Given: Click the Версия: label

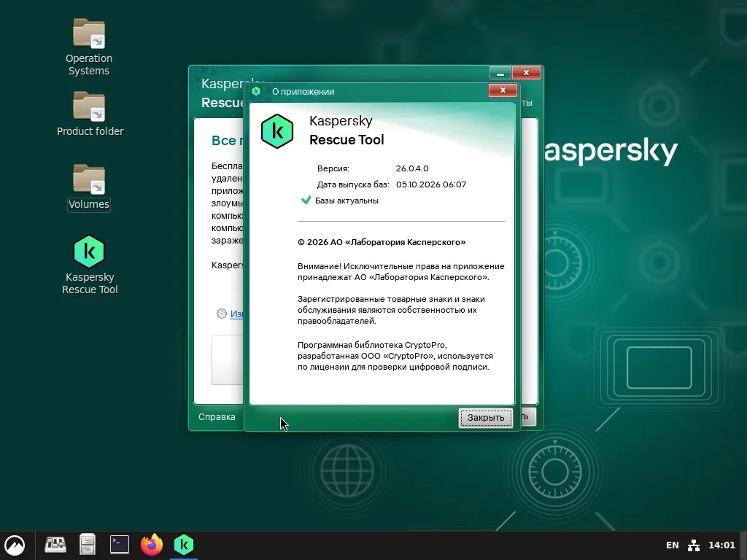Looking at the screenshot, I should click(x=333, y=168).
